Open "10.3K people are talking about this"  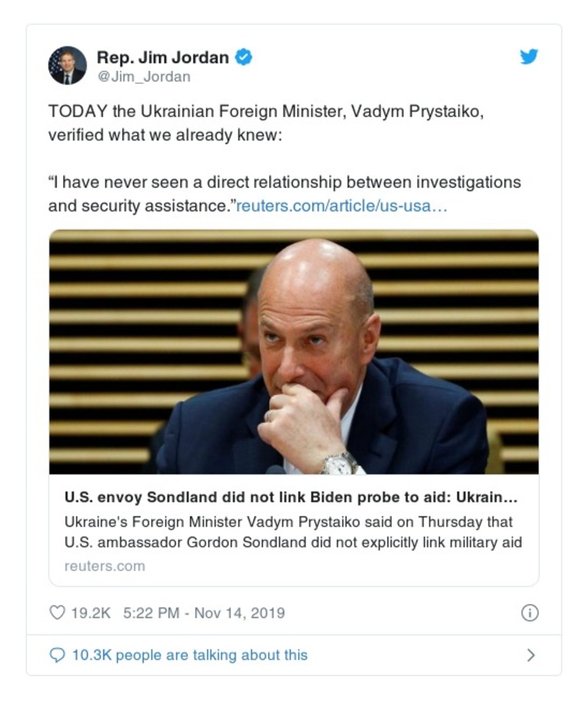(x=189, y=655)
